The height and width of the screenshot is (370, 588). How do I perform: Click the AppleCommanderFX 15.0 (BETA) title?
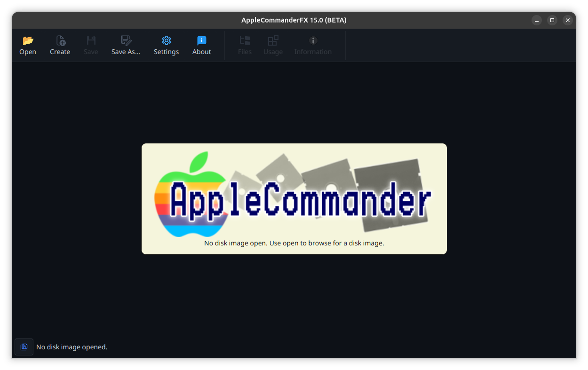[x=294, y=20]
